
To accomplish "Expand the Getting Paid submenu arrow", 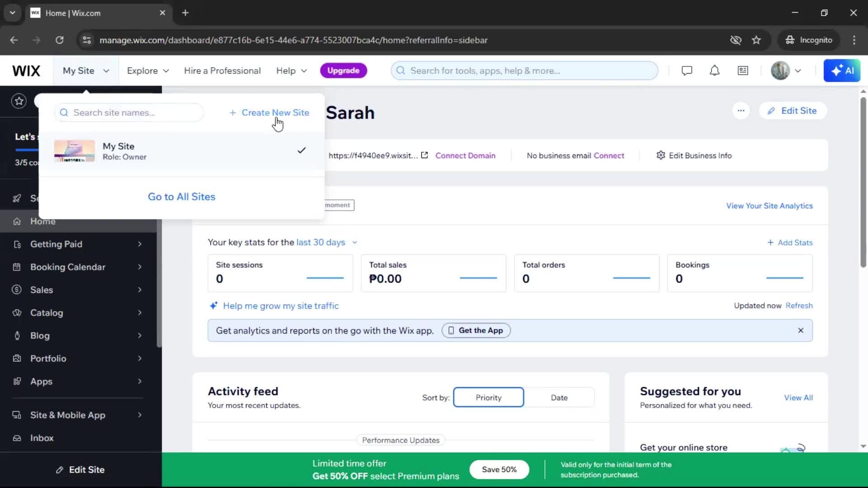I will pyautogui.click(x=140, y=244).
